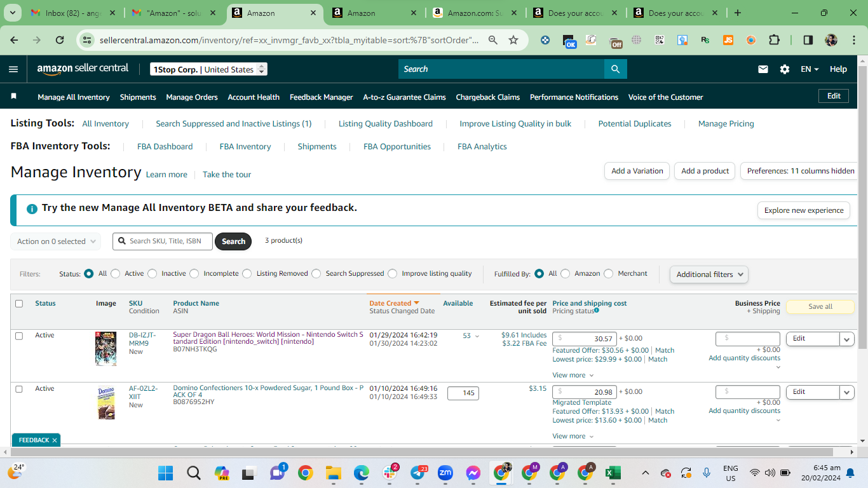Open the Manage Pricing link
Image resolution: width=868 pixels, height=488 pixels.
click(x=726, y=124)
